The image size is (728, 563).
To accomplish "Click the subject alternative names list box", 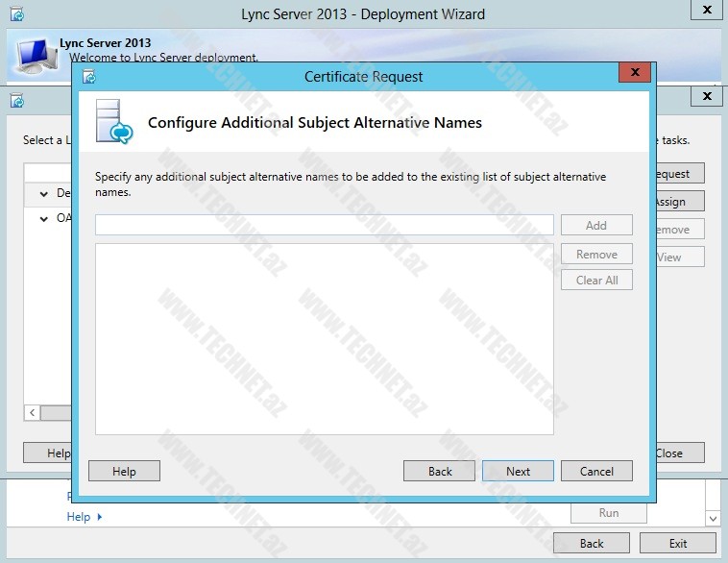I will pos(324,338).
